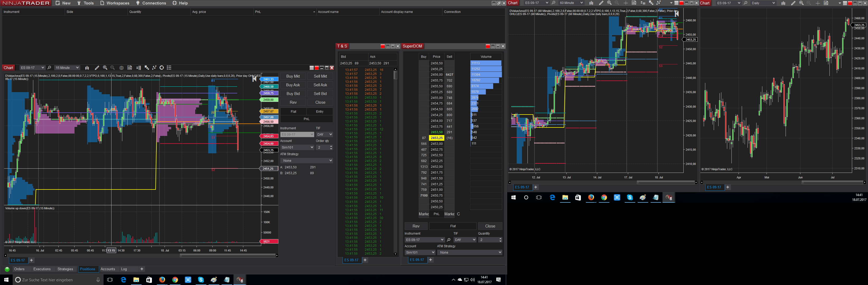This screenshot has width=868, height=285.
Task: Click the T & S vertical scrollbar
Action: pyautogui.click(x=395, y=75)
